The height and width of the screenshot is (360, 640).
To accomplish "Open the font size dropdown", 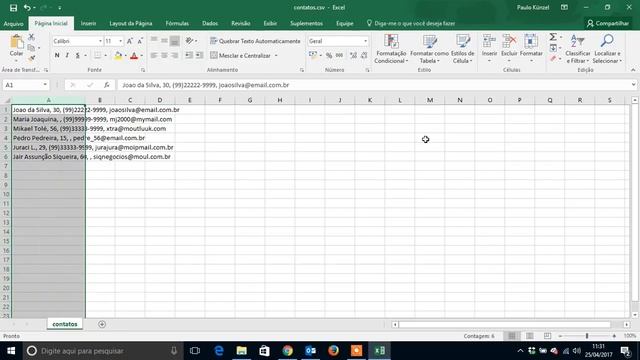I will [120, 41].
